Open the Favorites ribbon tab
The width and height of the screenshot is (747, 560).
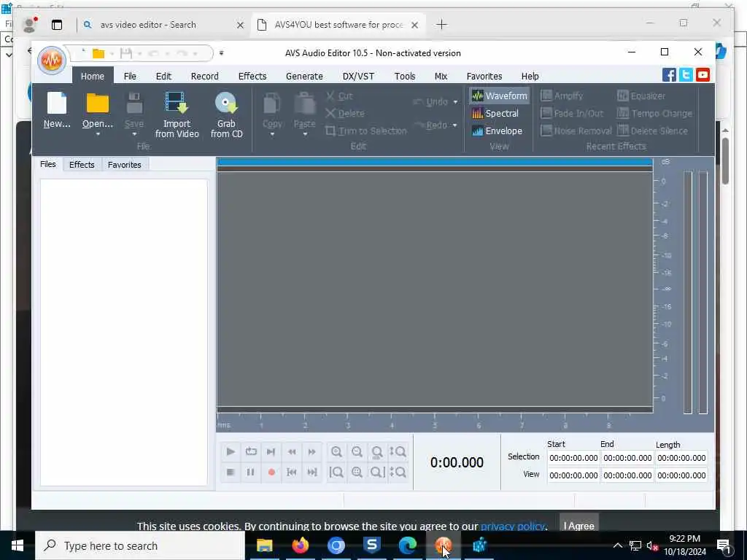coord(484,76)
